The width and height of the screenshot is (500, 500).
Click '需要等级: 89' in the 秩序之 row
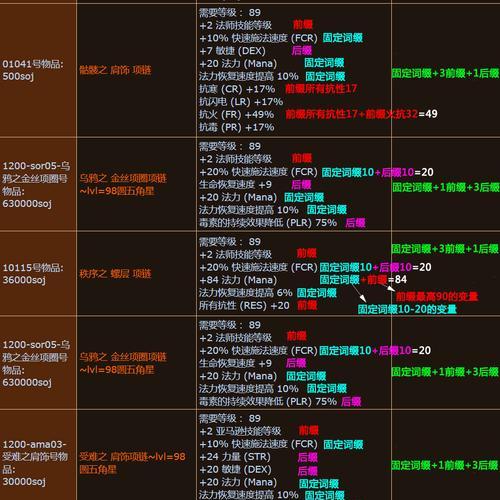pos(230,242)
